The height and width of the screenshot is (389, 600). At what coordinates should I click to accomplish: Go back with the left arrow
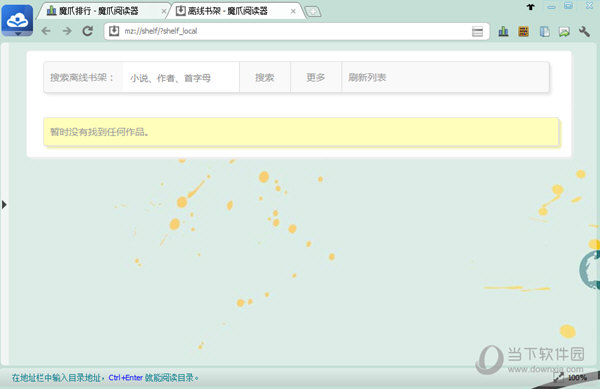(46, 31)
